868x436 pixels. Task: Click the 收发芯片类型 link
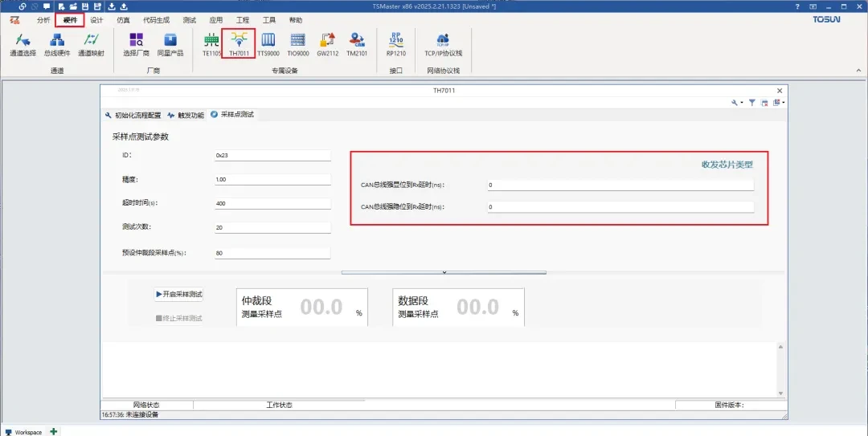click(x=727, y=165)
